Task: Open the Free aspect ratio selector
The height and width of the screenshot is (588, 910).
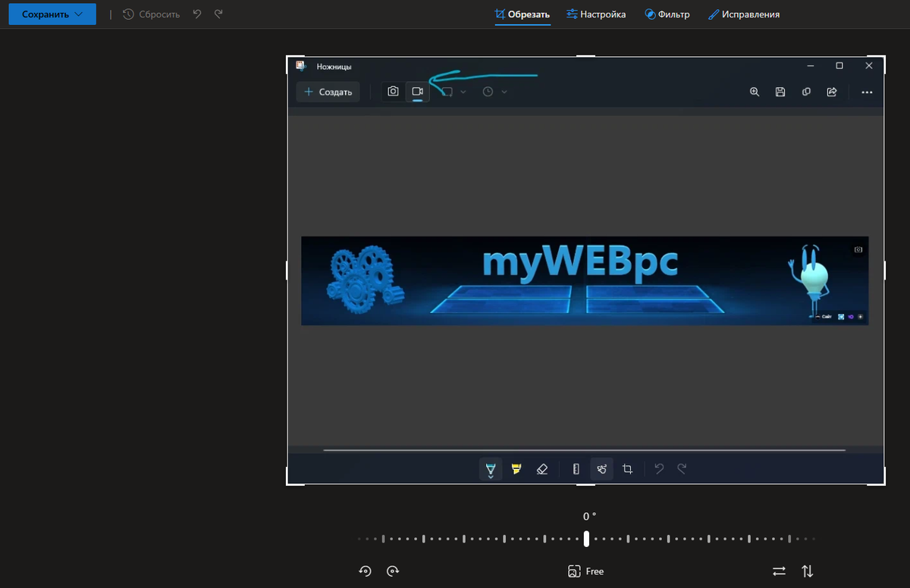Action: pyautogui.click(x=585, y=571)
